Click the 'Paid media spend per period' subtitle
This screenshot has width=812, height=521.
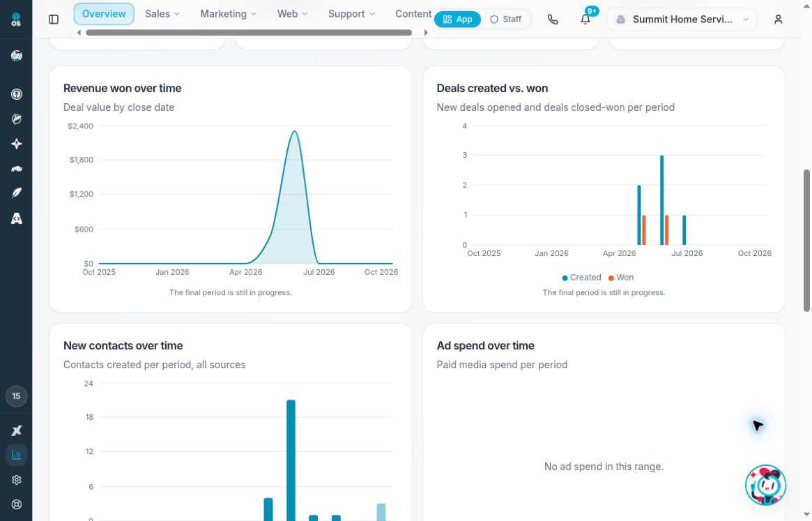502,365
